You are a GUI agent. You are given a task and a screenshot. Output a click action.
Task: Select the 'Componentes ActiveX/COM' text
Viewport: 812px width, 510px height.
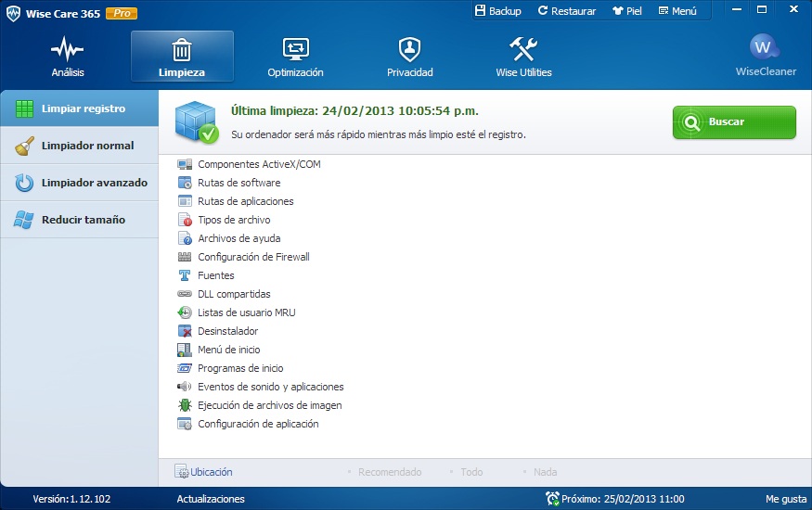(x=259, y=164)
